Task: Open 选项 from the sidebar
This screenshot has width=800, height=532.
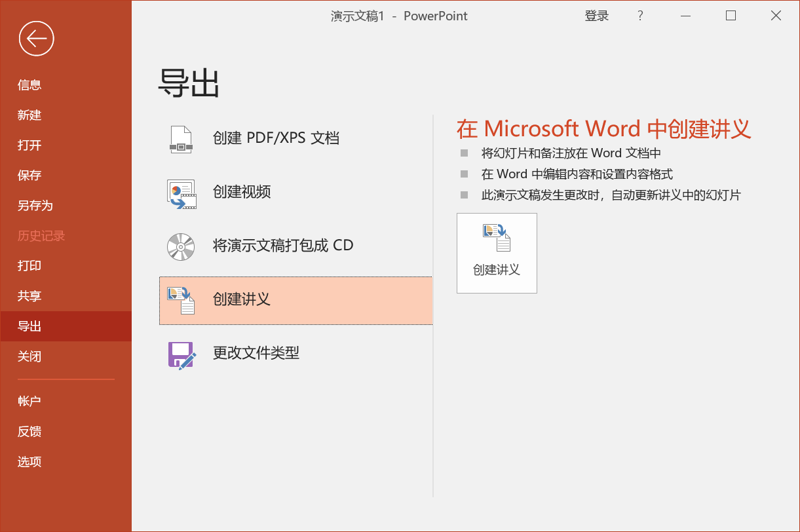Action: pyautogui.click(x=29, y=462)
